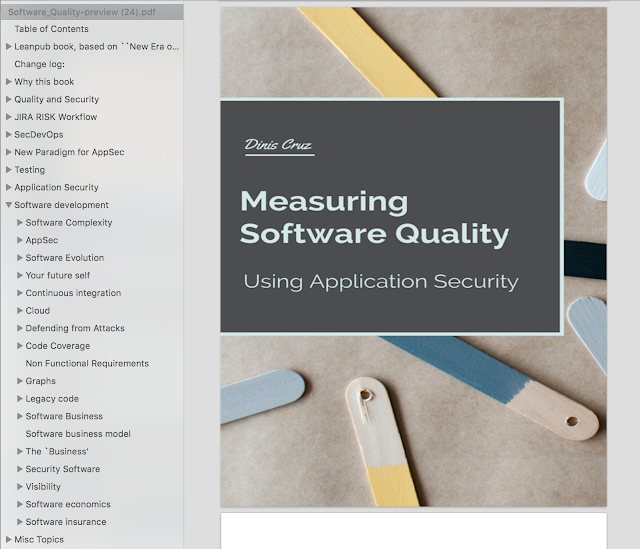The image size is (640, 549).
Task: Expand Legacy code disclosure triangle
Action: pyautogui.click(x=19, y=398)
